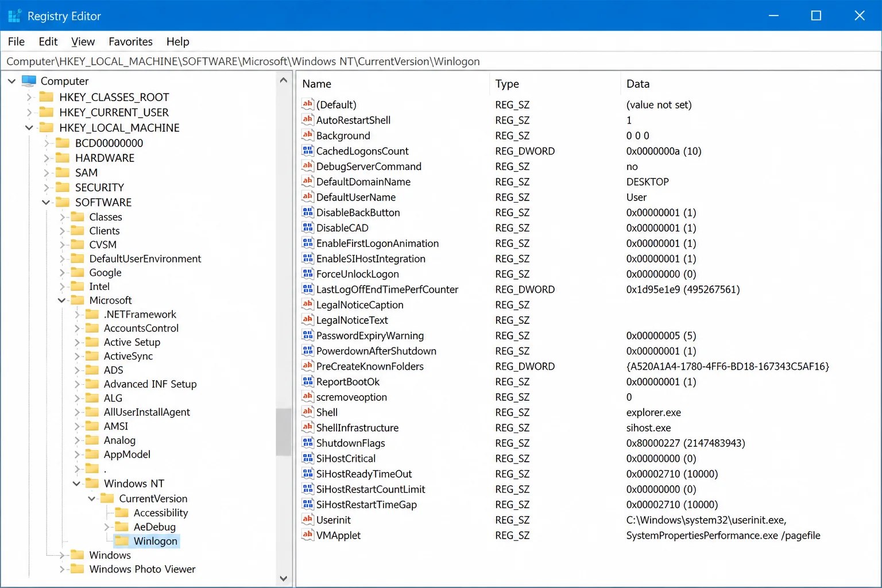Click the explorer.exe data cell
The width and height of the screenshot is (882, 588).
tap(653, 412)
